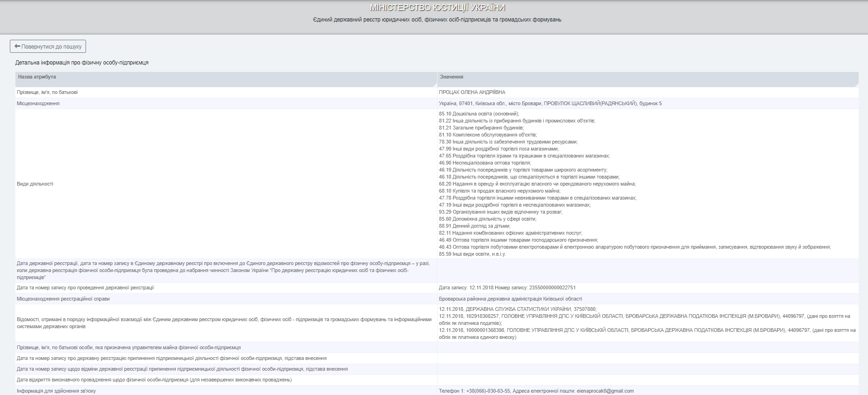Image resolution: width=868 pixels, height=395 pixels.
Task: Click the Повернутися до пошуку button
Action: 48,46
